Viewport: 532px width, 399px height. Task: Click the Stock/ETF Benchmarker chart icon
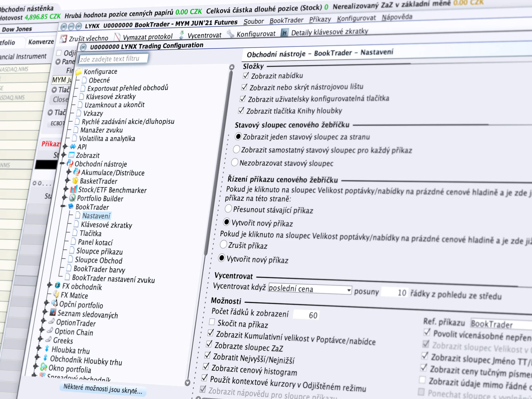[74, 189]
